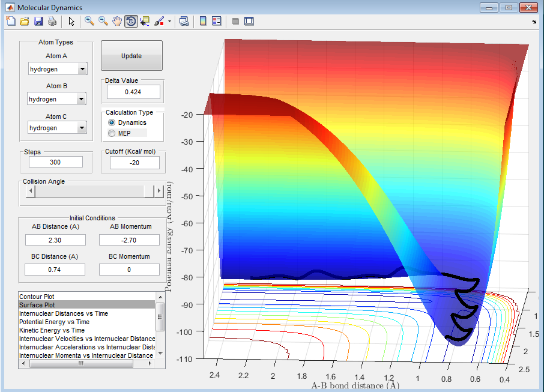Select the MEP calculation type

112,133
